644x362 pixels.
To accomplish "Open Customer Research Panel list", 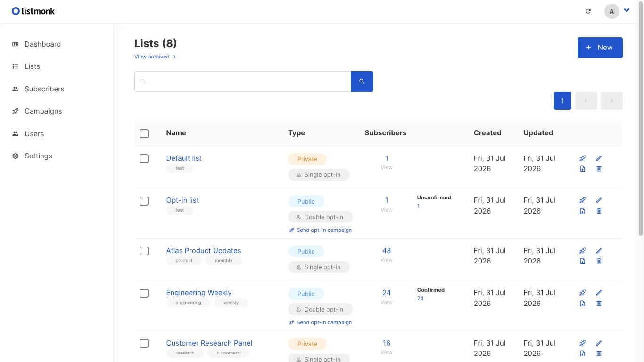I will click(x=209, y=343).
